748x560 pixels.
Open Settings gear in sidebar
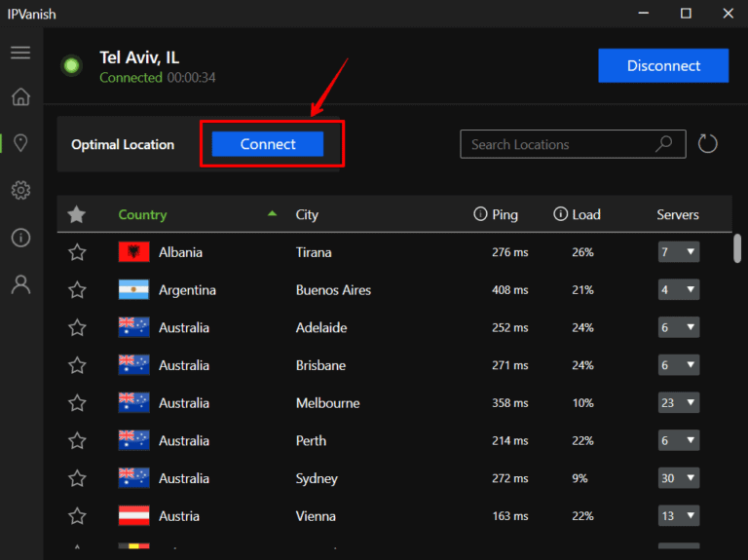click(x=20, y=190)
